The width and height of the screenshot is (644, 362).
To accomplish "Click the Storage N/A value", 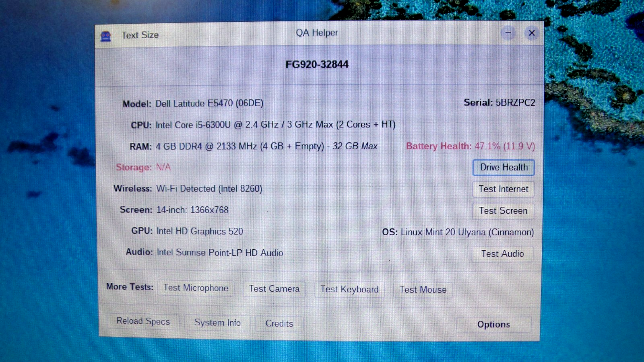I will [163, 167].
